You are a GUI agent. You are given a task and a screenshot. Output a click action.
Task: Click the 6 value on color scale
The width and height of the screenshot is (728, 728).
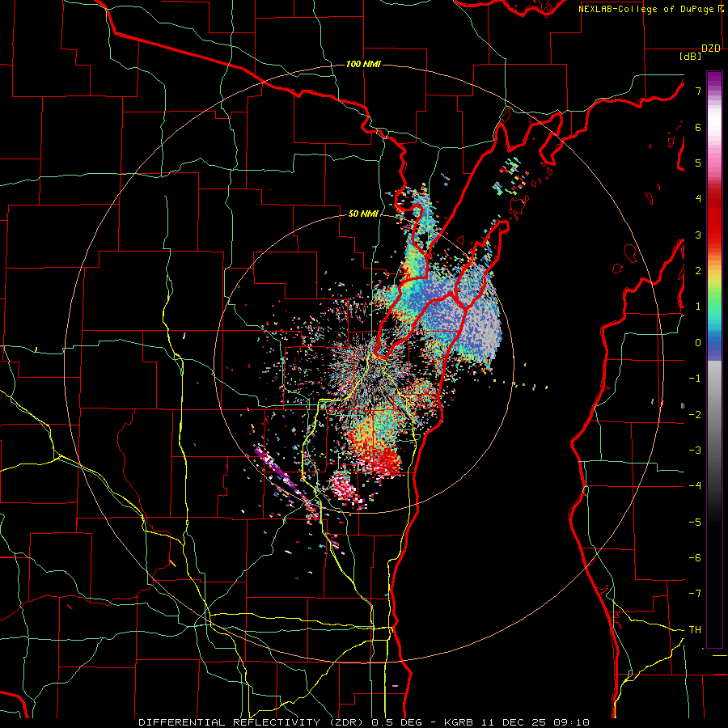pos(698,127)
